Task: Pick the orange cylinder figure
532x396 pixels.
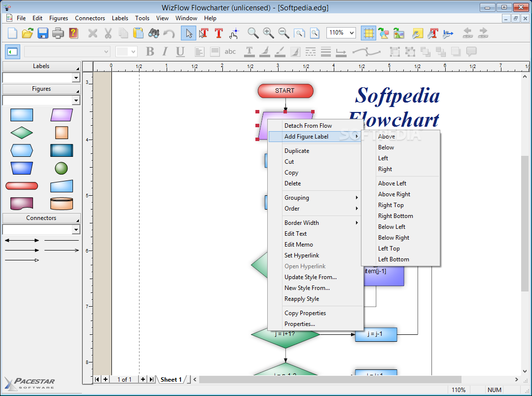Action: (62, 204)
